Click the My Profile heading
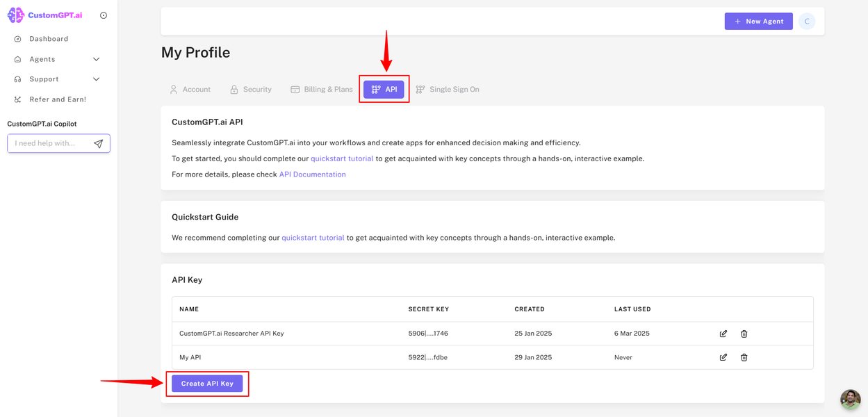This screenshot has width=868, height=417. click(195, 53)
